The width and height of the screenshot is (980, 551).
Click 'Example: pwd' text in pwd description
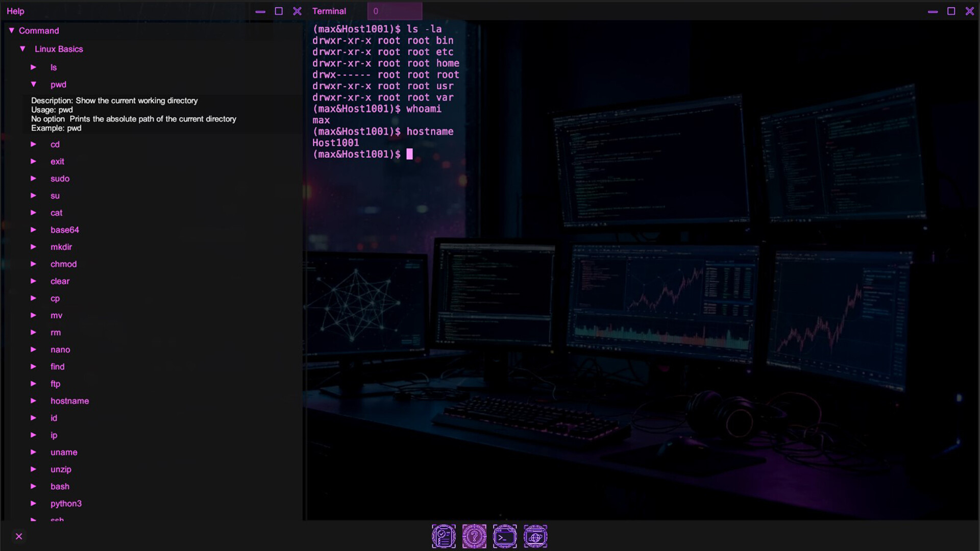point(56,128)
